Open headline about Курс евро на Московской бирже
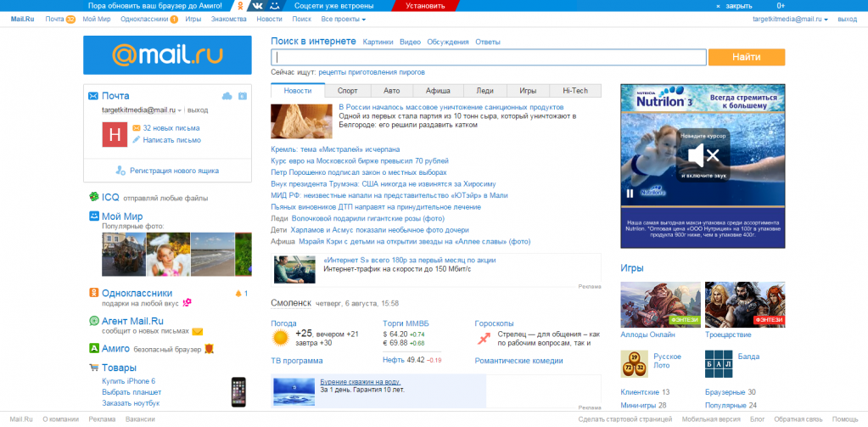Viewport: 868px width, 427px height. tap(359, 160)
